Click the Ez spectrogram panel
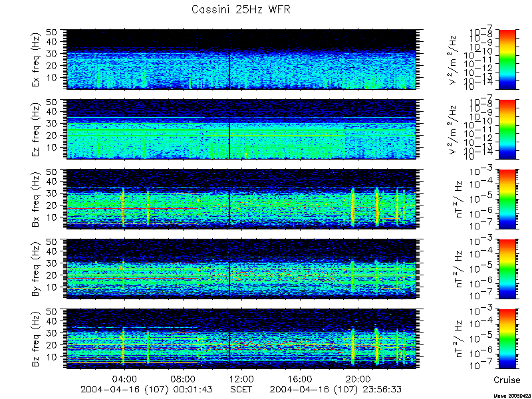This screenshot has height=399, width=532. pos(241,129)
